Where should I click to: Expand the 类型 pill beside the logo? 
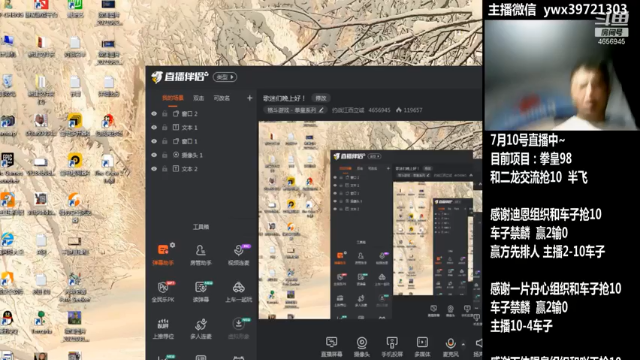pos(225,77)
